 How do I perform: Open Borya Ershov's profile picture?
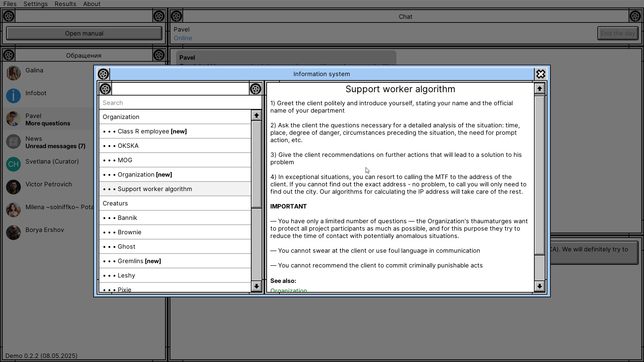(13, 233)
